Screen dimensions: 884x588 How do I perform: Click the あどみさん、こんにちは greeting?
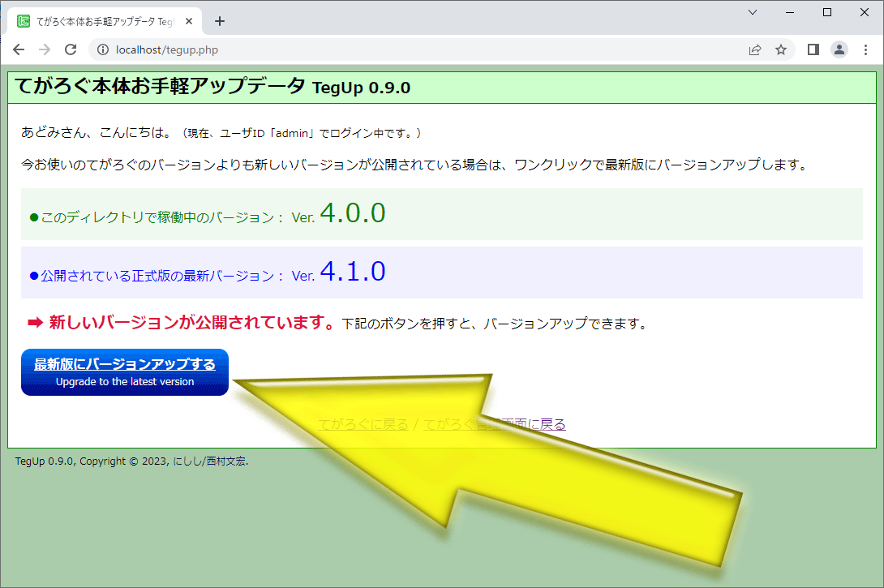click(96, 132)
